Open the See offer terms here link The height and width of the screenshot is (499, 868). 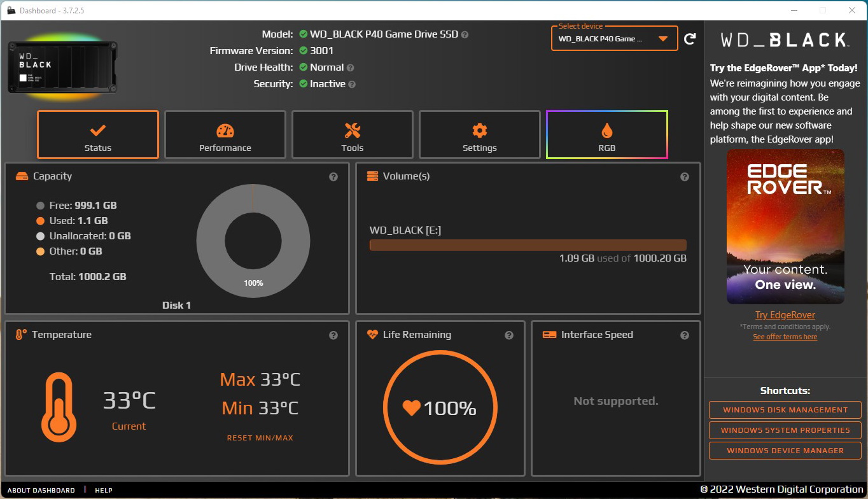click(x=785, y=337)
